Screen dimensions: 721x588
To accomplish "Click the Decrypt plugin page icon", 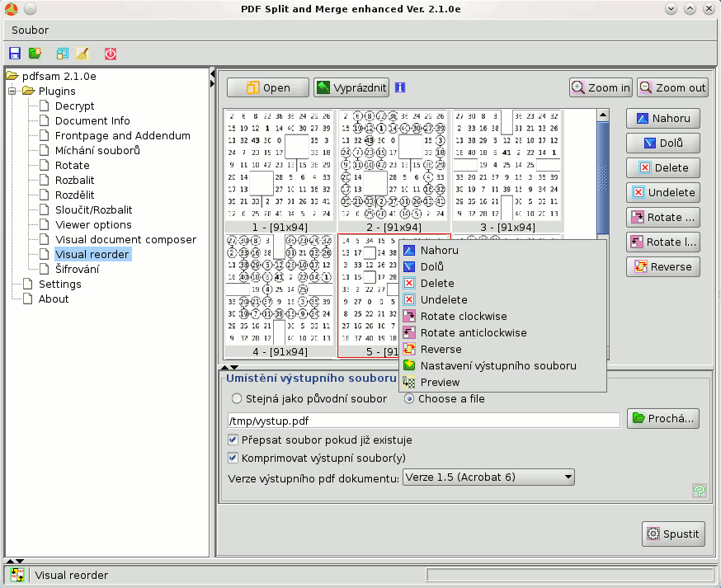I will click(x=45, y=106).
